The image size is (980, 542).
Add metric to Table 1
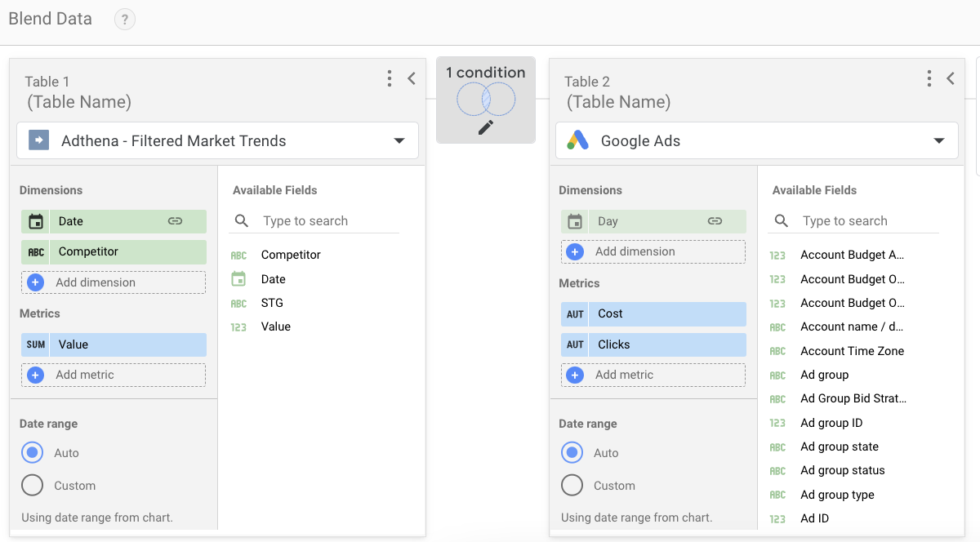click(x=114, y=375)
